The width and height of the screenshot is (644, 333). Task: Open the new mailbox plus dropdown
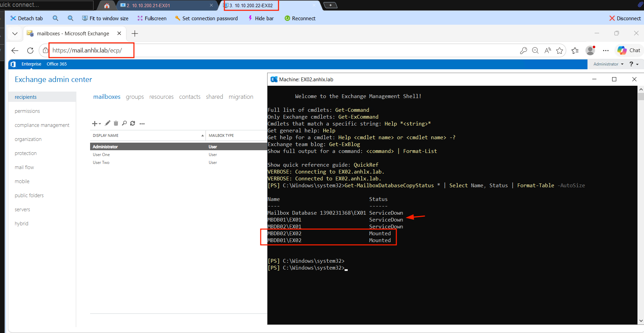point(96,123)
